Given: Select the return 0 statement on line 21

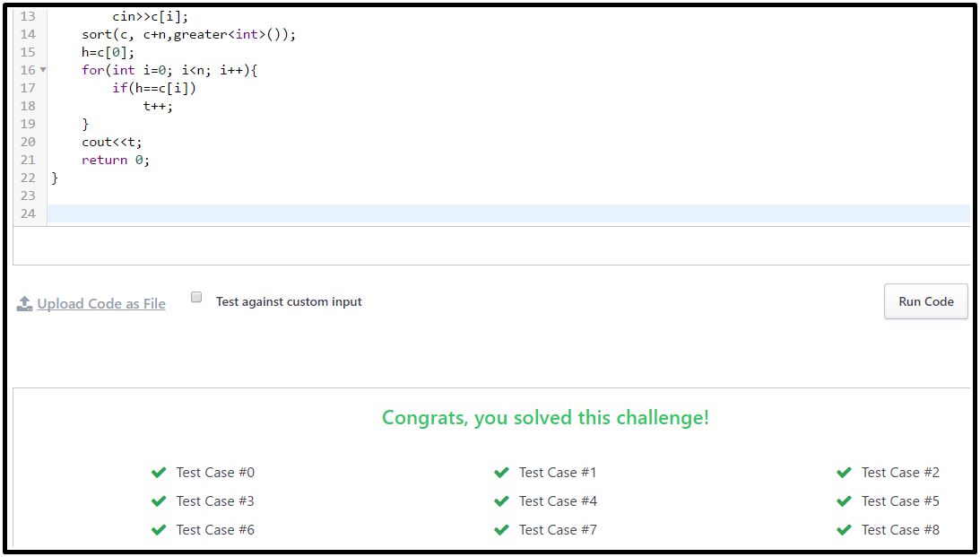Looking at the screenshot, I should [114, 160].
